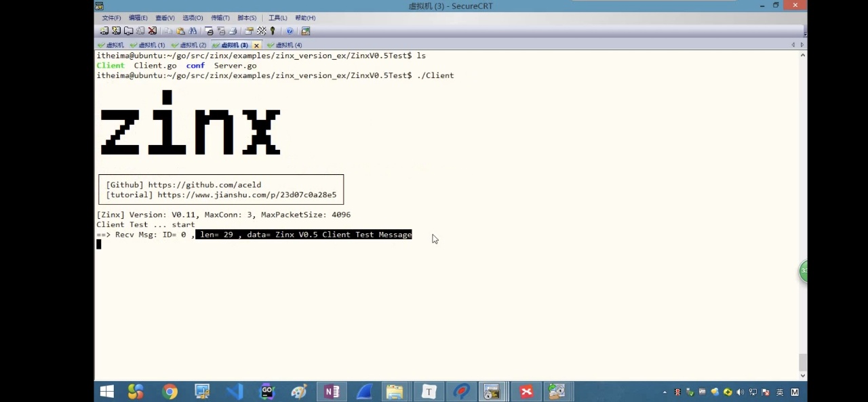Click the Help question mark icon
The height and width of the screenshot is (402, 868).
(290, 31)
